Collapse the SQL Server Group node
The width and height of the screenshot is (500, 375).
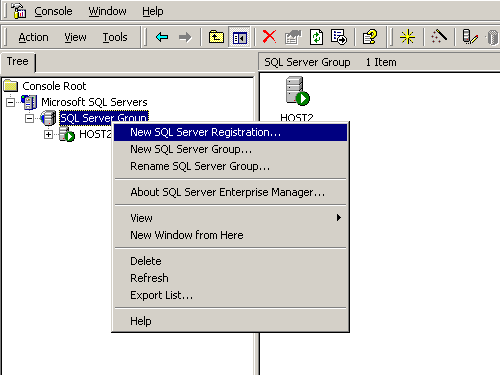coord(29,118)
